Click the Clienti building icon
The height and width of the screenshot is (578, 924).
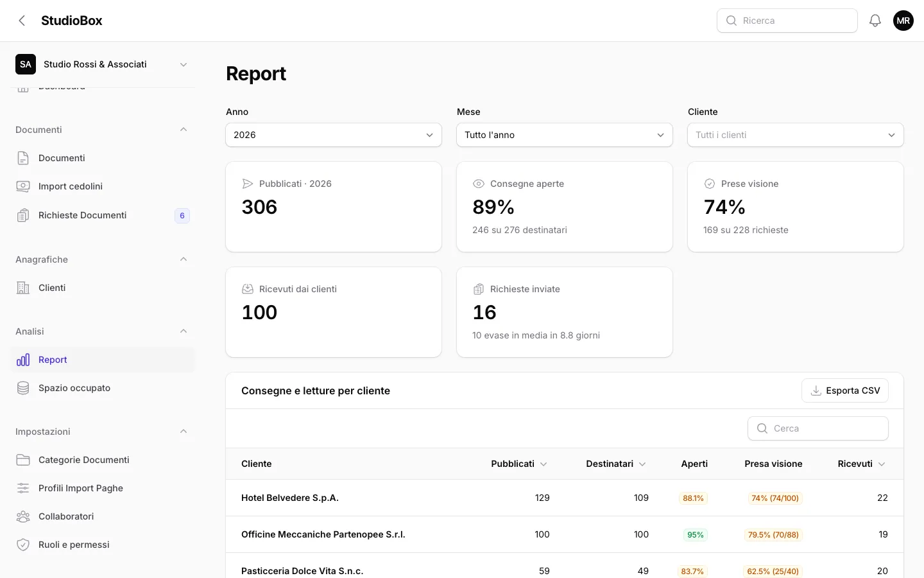[x=23, y=288]
